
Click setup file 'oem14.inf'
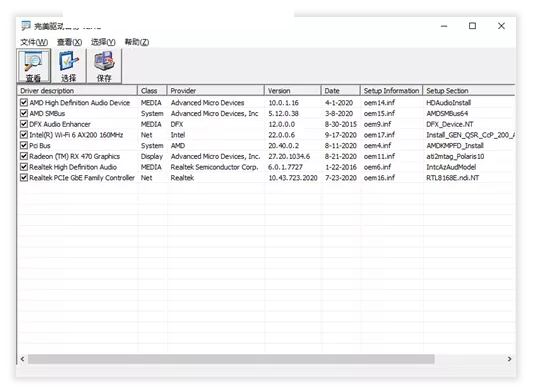click(379, 103)
